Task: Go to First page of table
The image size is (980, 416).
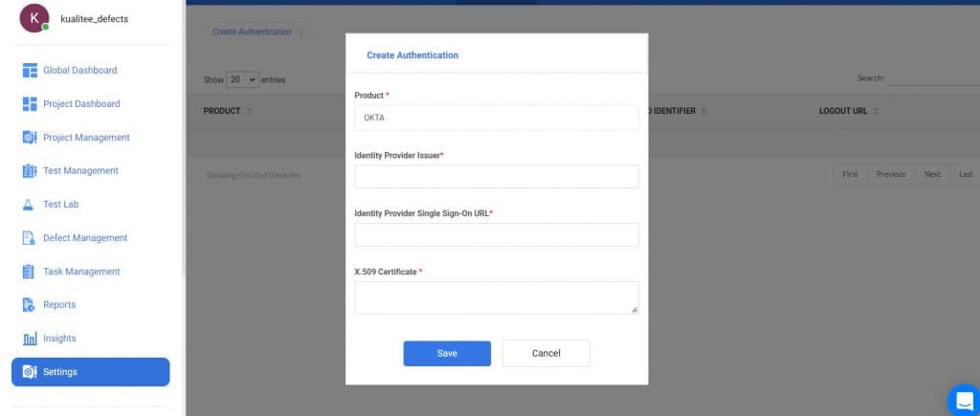Action: tap(850, 174)
